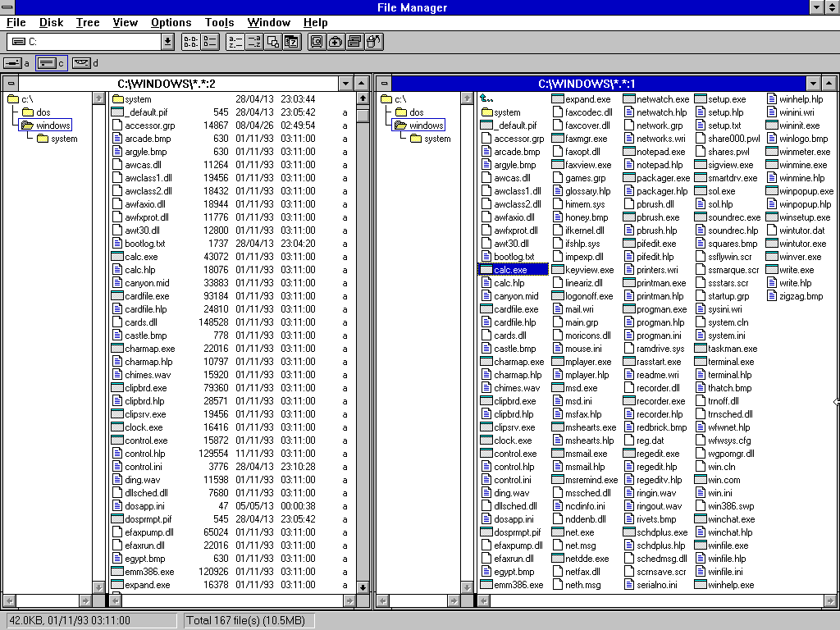Open the Disk menu

[x=51, y=22]
